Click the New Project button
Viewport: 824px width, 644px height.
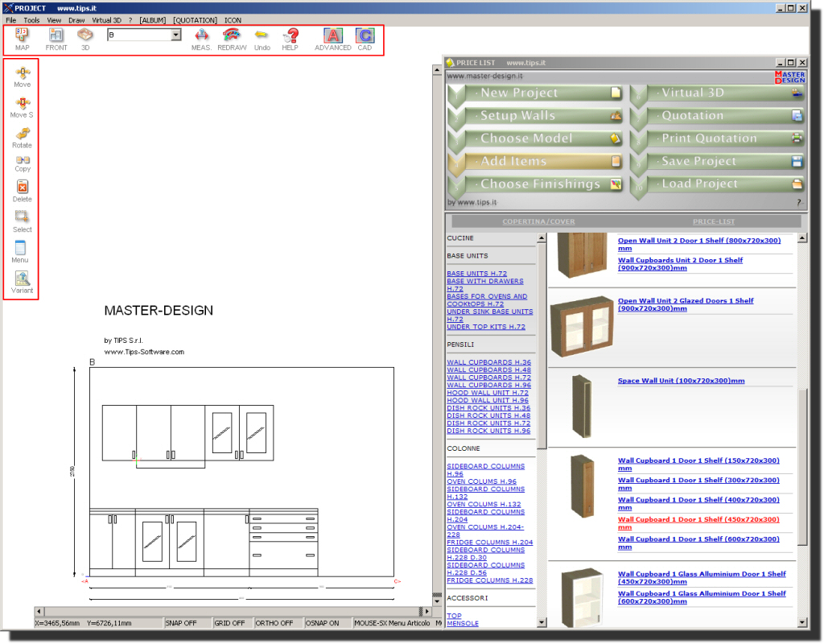[535, 93]
